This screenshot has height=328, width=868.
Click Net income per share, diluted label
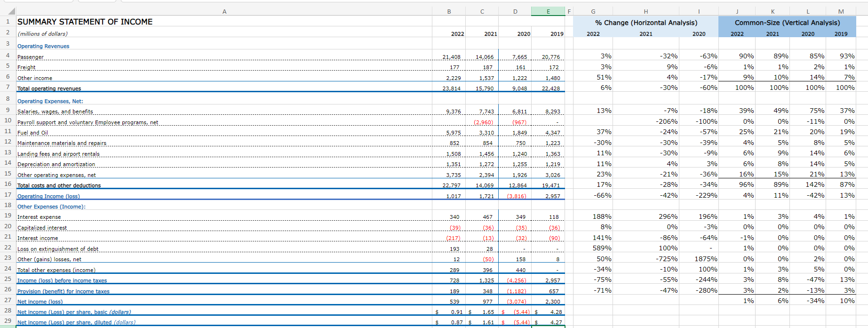click(x=76, y=322)
